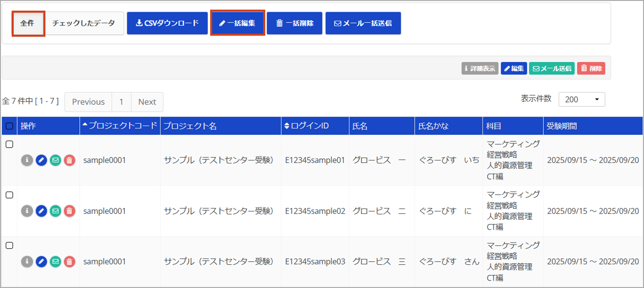The width and height of the screenshot is (644, 288).
Task: Click delete trash icon for E12345sample01 row
Action: pos(69,160)
